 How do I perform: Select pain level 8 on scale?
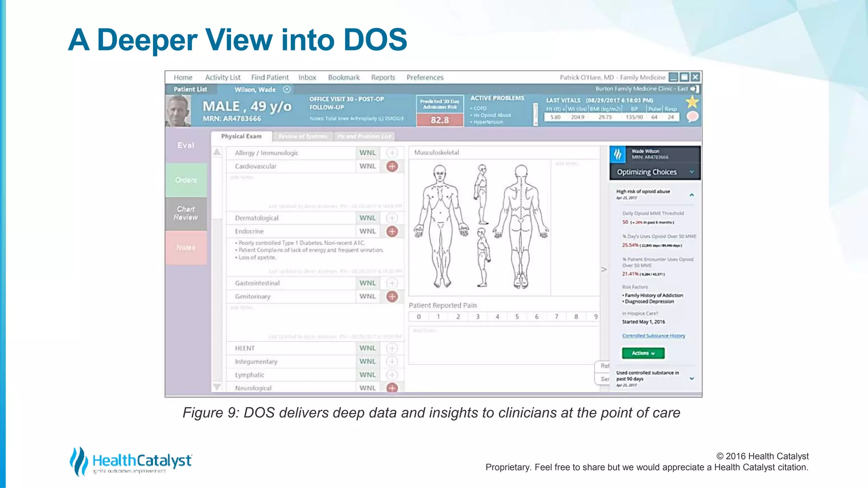point(576,316)
